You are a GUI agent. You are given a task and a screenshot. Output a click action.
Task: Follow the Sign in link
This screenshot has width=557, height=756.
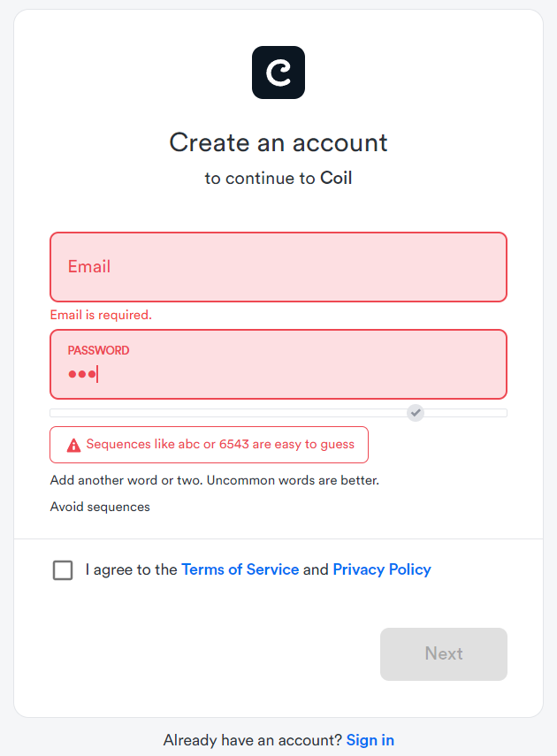[370, 740]
